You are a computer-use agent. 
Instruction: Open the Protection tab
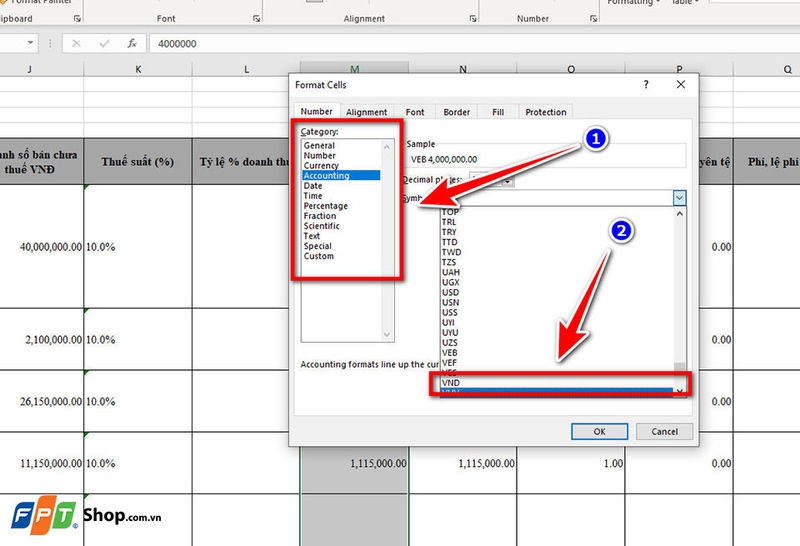(x=545, y=112)
